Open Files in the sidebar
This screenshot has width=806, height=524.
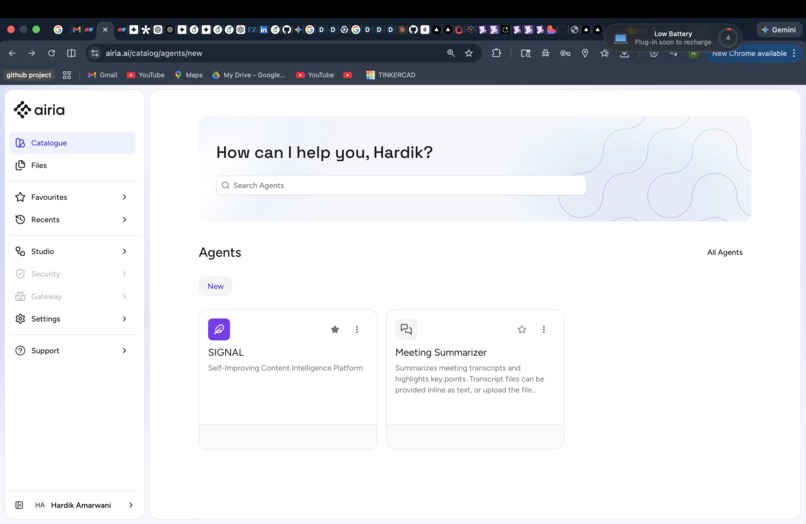click(x=72, y=165)
